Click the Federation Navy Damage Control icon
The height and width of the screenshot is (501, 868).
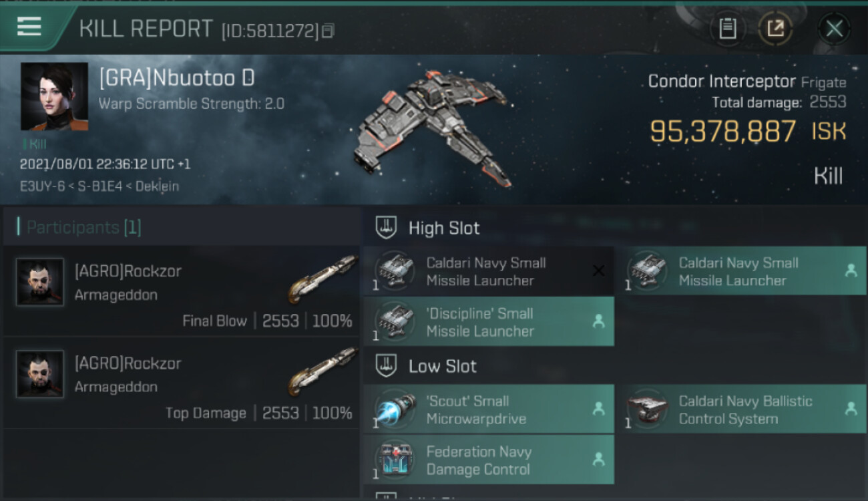(395, 460)
